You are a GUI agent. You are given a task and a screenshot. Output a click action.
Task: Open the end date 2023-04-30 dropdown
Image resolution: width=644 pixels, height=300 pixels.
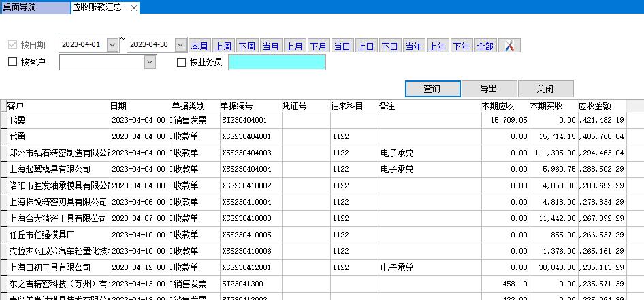tap(180, 45)
